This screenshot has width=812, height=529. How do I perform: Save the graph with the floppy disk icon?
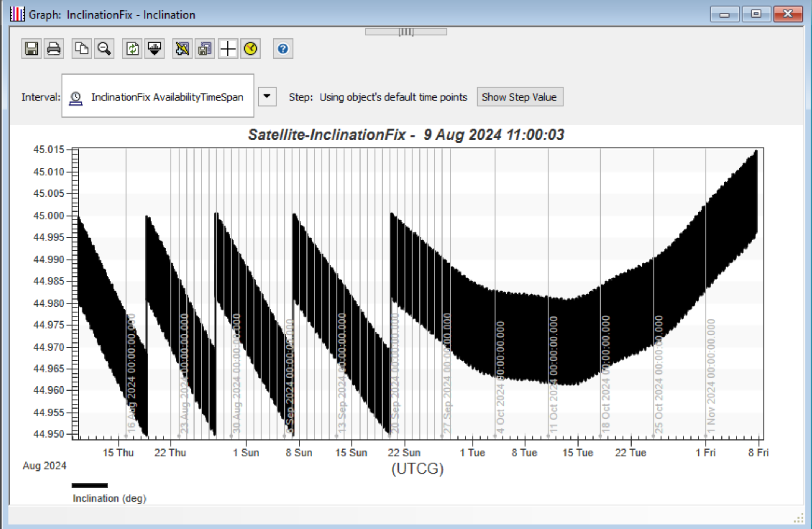pos(31,49)
